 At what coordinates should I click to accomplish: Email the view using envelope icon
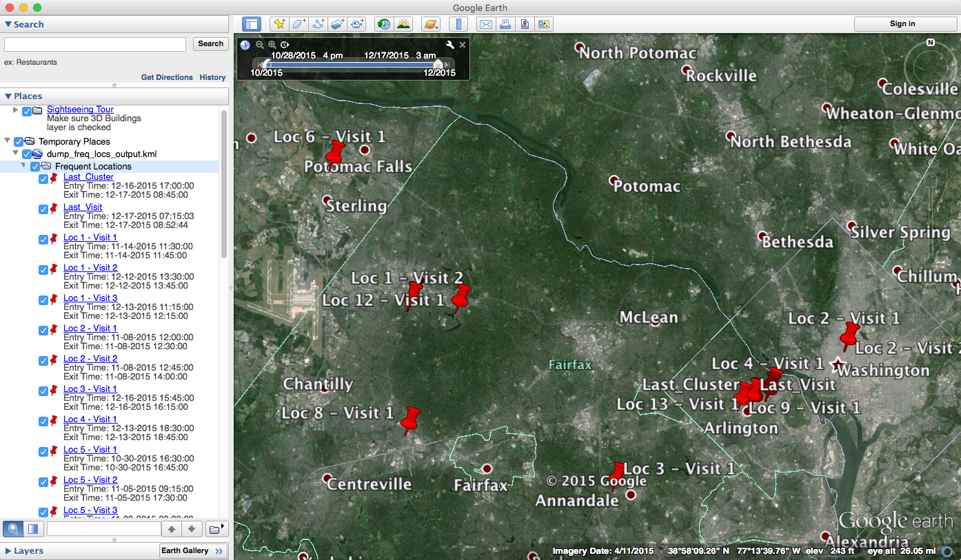click(486, 24)
